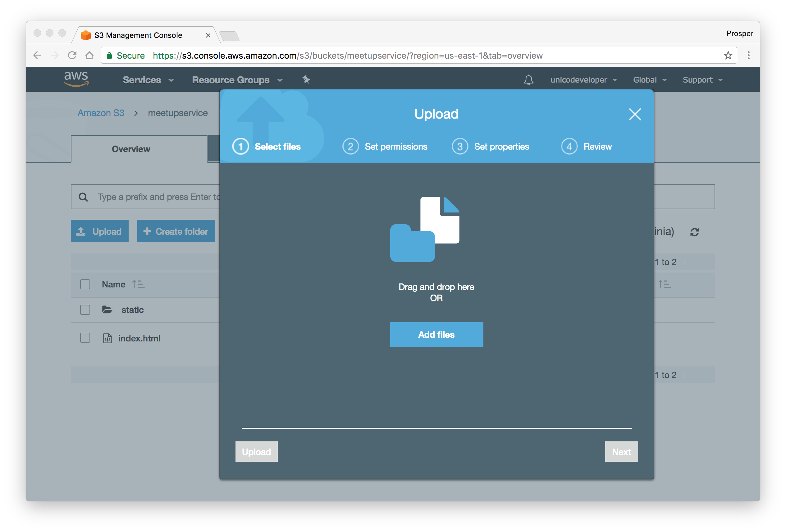
Task: Click the step 3 circle in the Upload wizard
Action: click(x=460, y=147)
